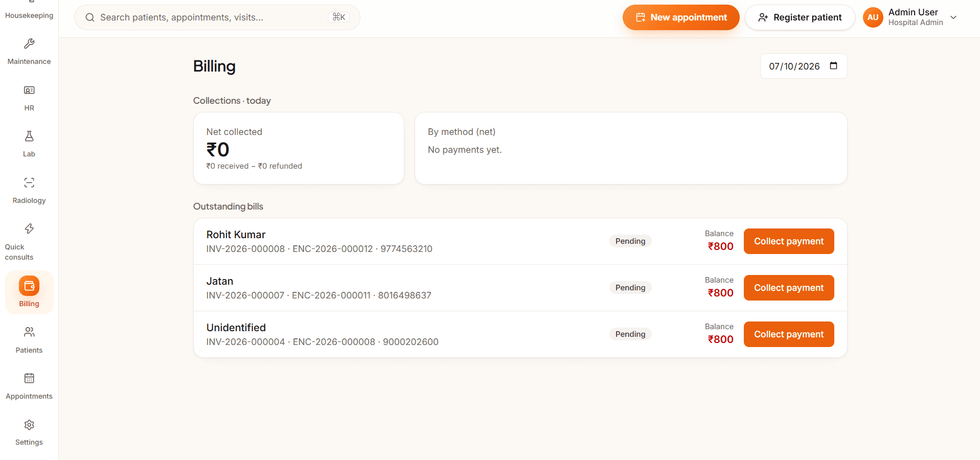Click invoice line INV-2026-000008
The height and width of the screenshot is (460, 980).
point(320,249)
